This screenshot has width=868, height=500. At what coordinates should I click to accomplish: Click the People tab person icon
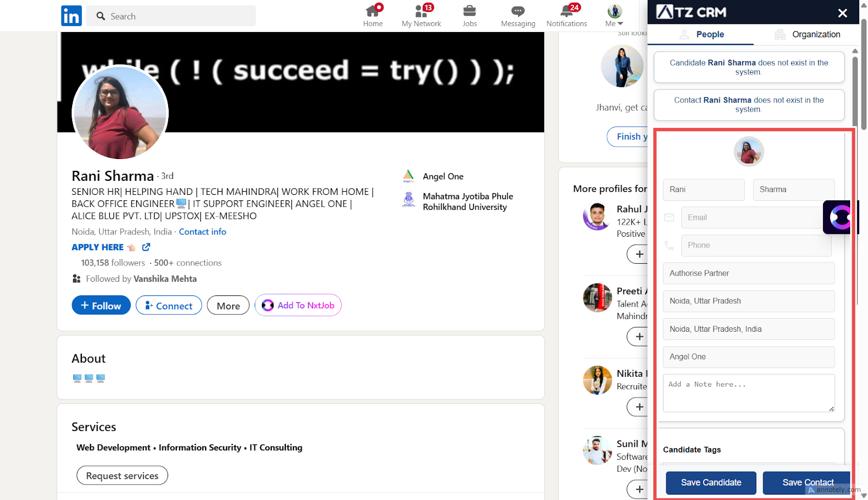(x=685, y=34)
